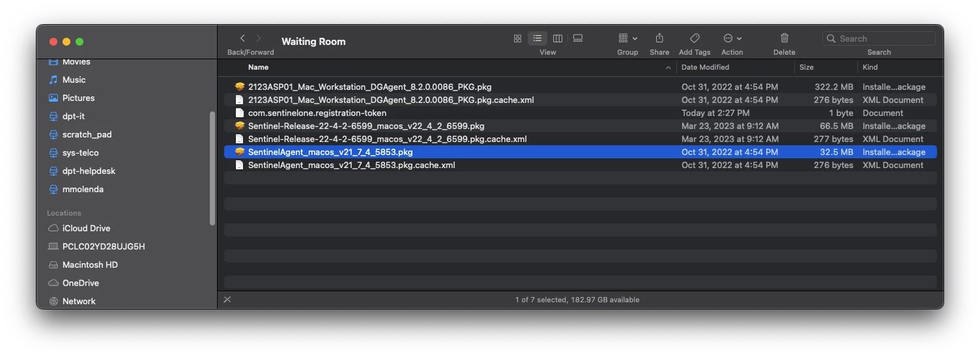
Task: Click the 66.5 MB size cell
Action: coord(836,126)
